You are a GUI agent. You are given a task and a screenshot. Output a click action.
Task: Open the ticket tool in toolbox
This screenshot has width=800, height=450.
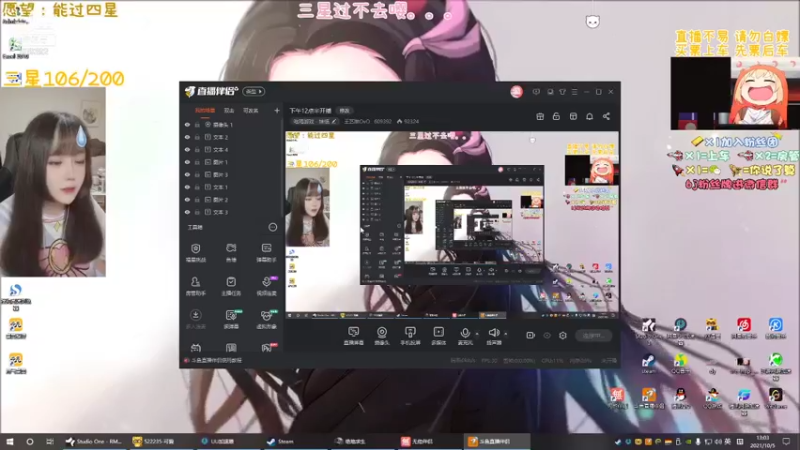[x=231, y=253]
